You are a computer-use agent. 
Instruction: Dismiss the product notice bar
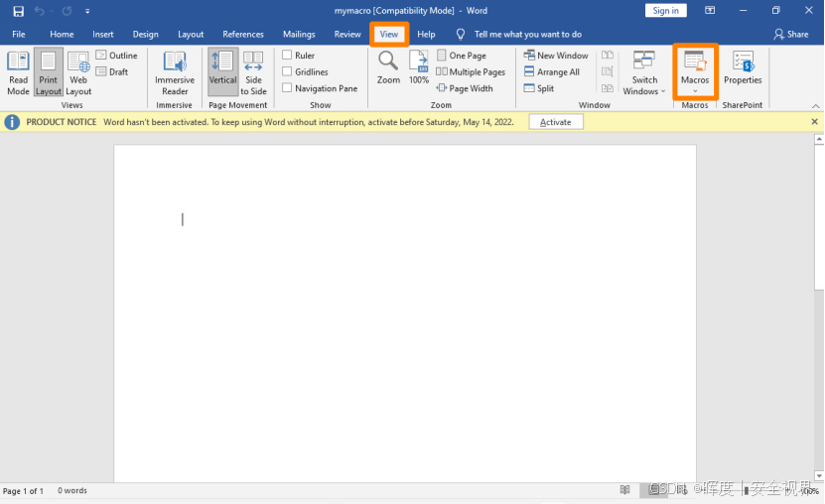tap(814, 121)
